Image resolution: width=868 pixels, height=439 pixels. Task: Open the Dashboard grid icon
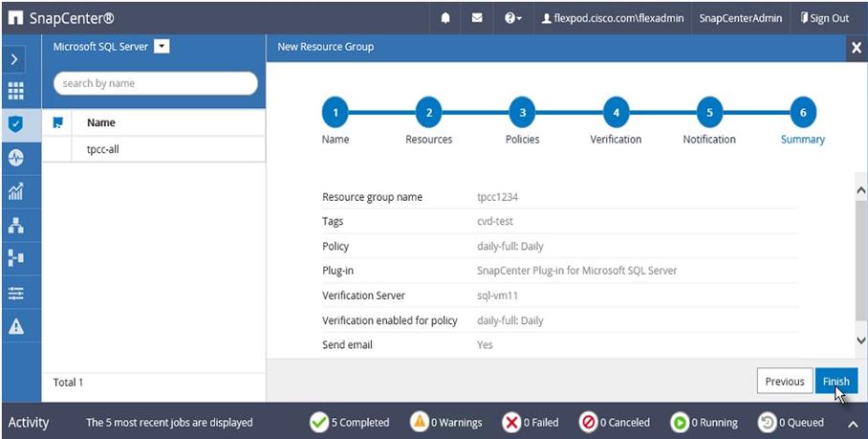(16, 91)
